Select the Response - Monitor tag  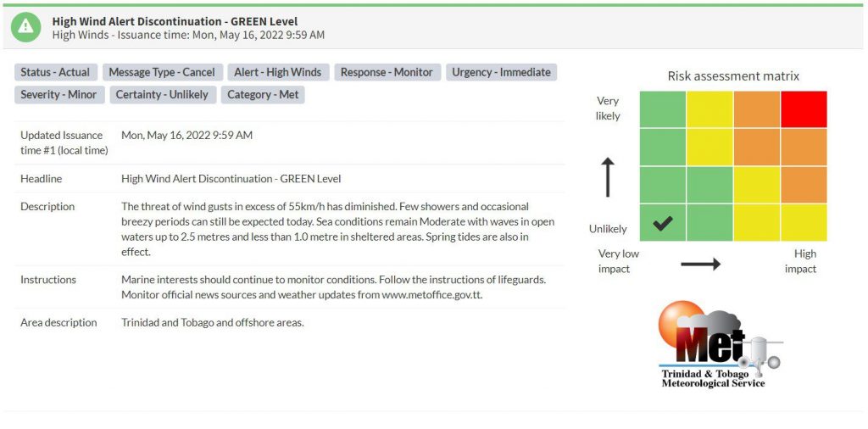coord(387,73)
